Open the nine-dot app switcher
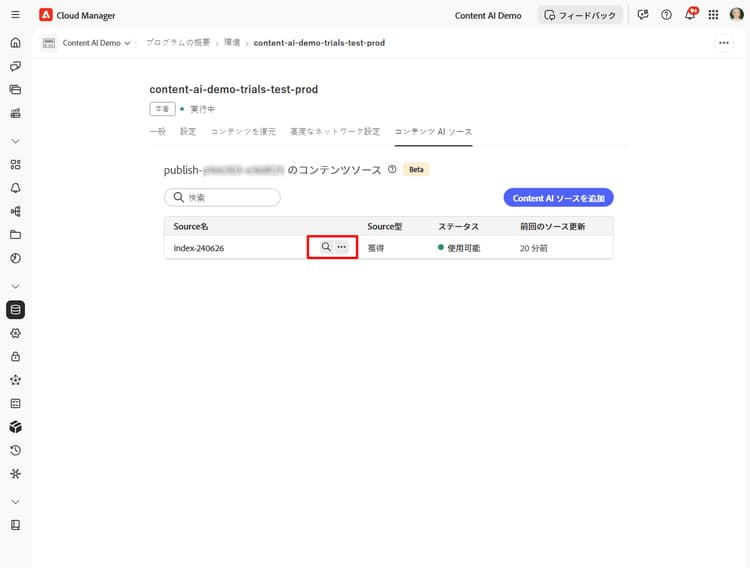This screenshot has width=750, height=568. click(x=713, y=15)
